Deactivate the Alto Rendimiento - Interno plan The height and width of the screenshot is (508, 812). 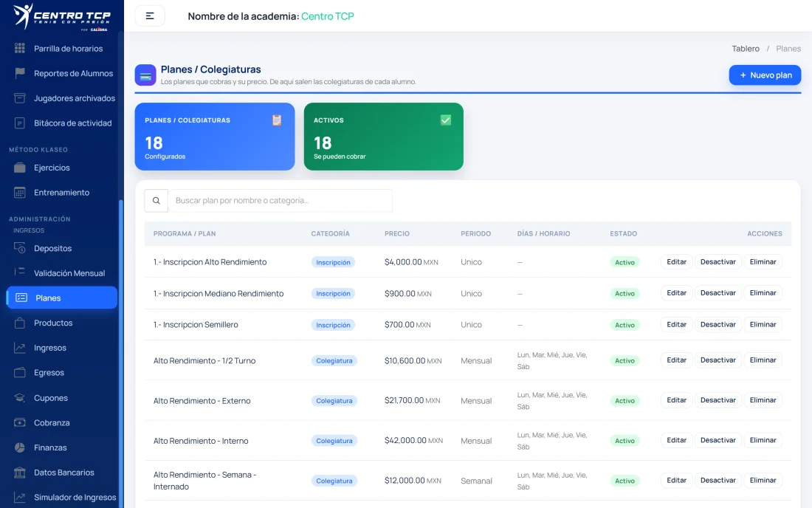[x=718, y=439]
